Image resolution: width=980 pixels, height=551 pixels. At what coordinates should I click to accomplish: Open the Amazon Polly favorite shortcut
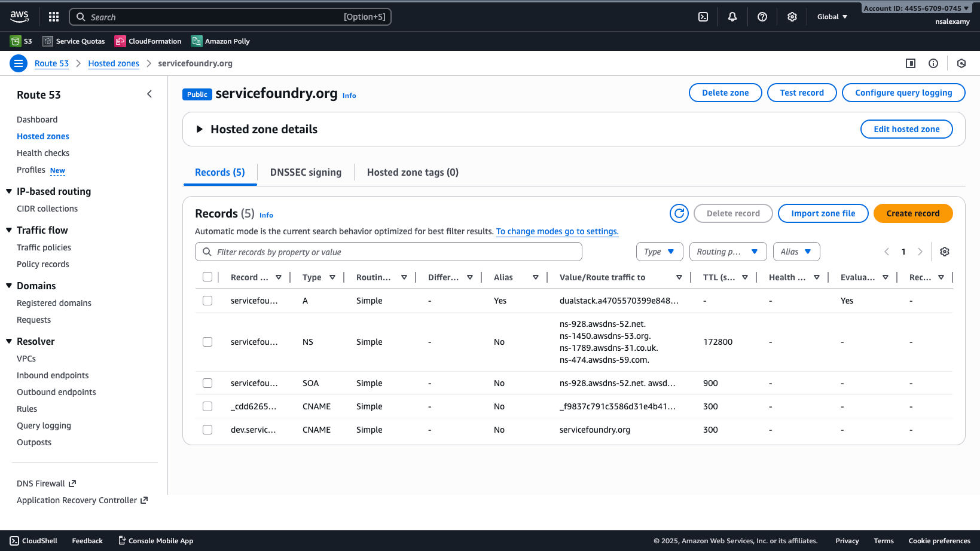pos(220,41)
